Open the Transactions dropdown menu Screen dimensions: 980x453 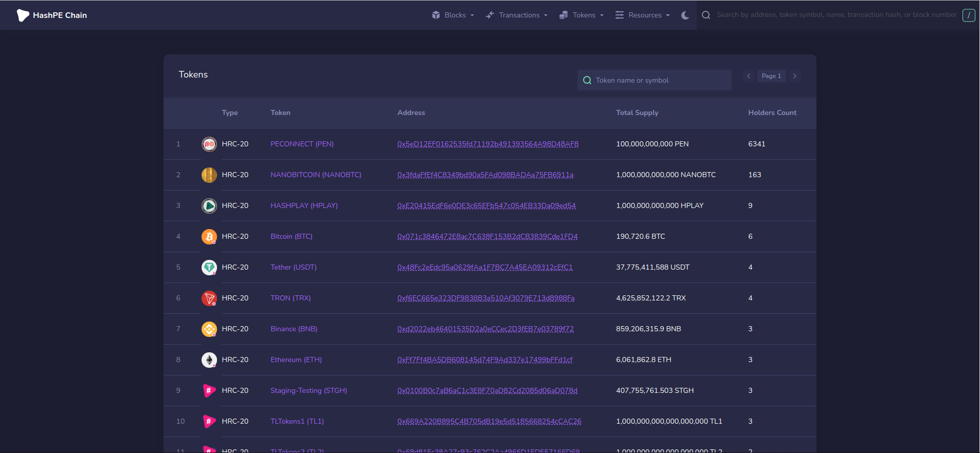click(517, 15)
